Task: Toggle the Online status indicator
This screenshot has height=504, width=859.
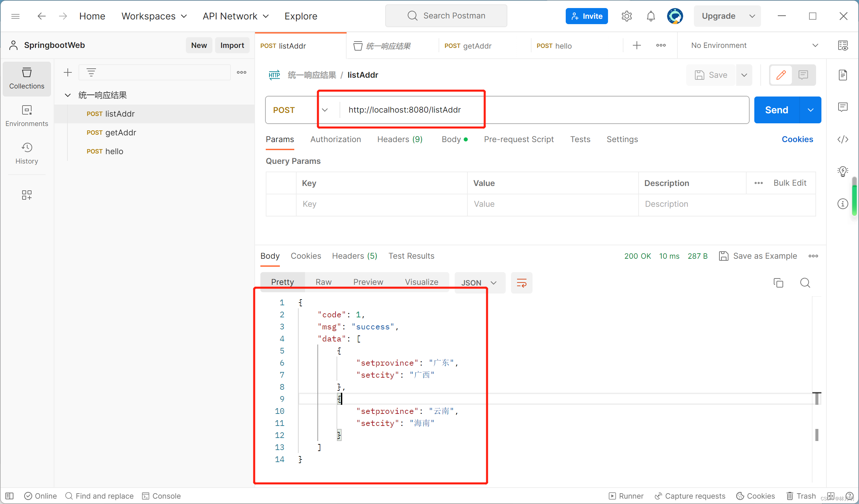Action: click(40, 496)
